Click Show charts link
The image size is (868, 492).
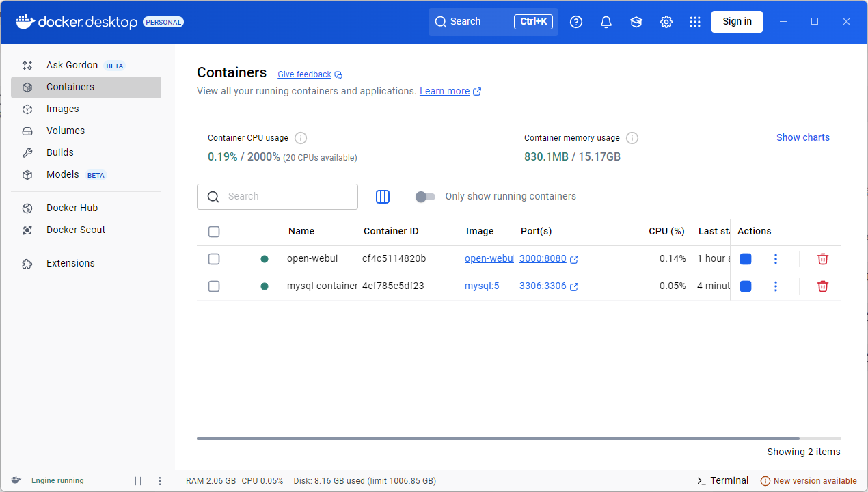point(803,138)
